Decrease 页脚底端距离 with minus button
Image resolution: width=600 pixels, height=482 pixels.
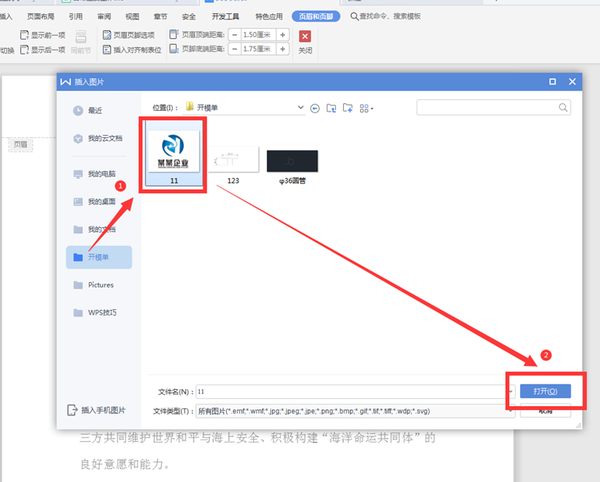pyautogui.click(x=235, y=48)
